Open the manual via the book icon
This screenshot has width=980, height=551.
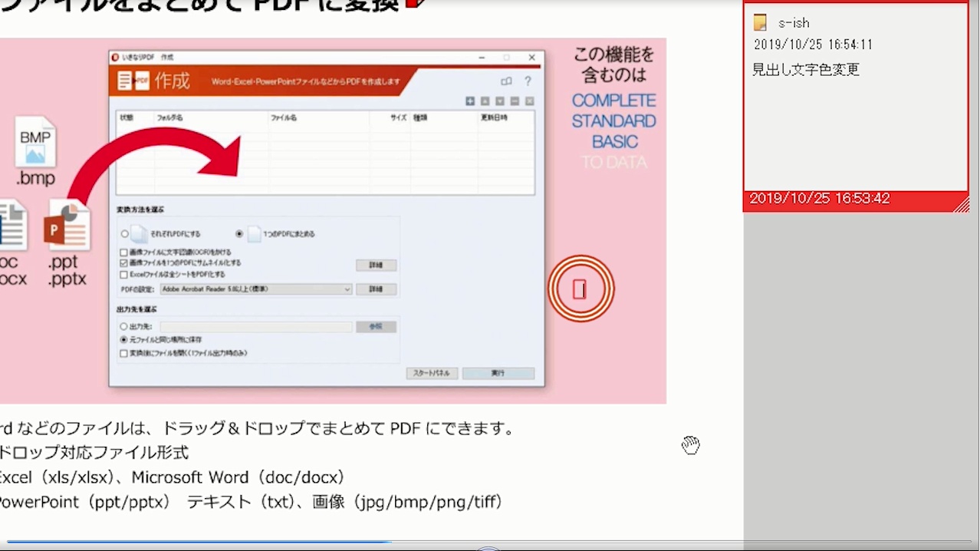506,81
